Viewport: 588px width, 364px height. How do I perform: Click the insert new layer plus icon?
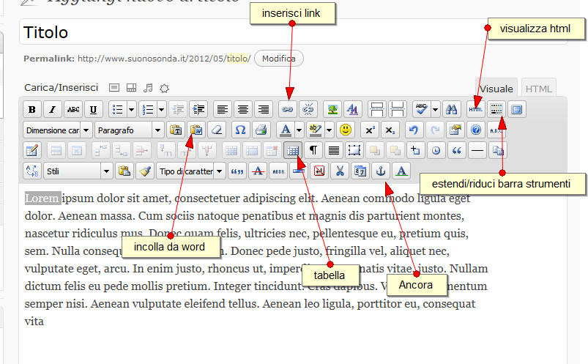pyautogui.click(x=415, y=151)
